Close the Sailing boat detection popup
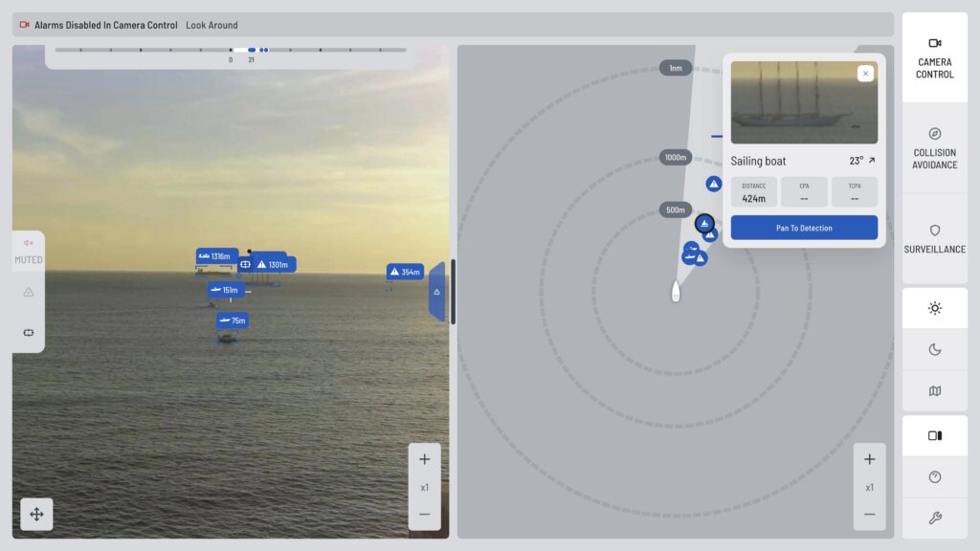 (x=865, y=74)
